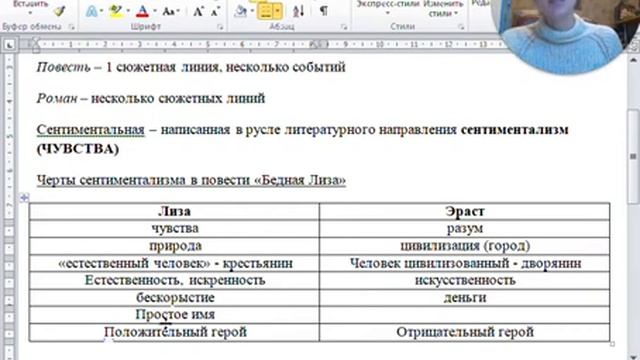Click the vertical scrollbar thumb
Screen dimensions: 640x360
pyautogui.click(x=633, y=157)
